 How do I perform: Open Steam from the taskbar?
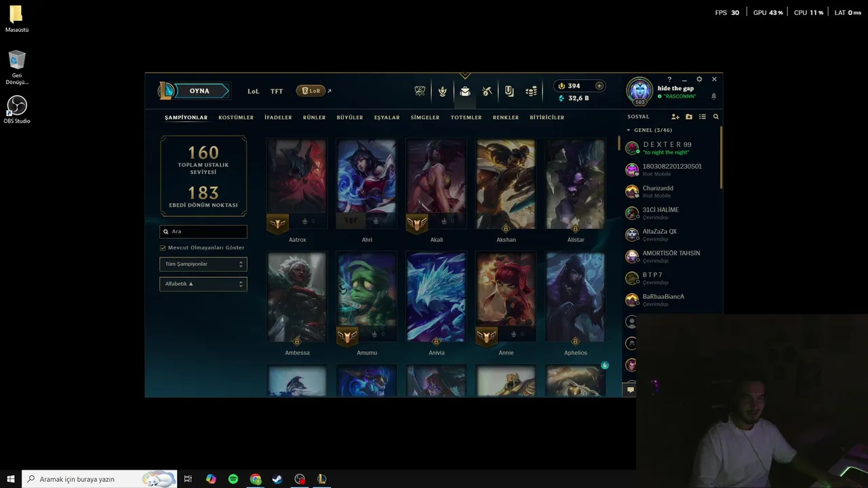[x=277, y=479]
